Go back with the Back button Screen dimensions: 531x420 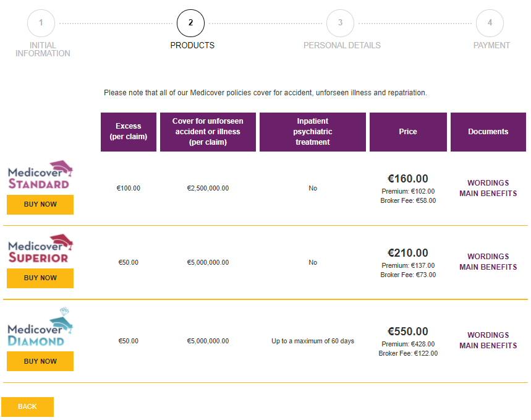click(x=27, y=407)
